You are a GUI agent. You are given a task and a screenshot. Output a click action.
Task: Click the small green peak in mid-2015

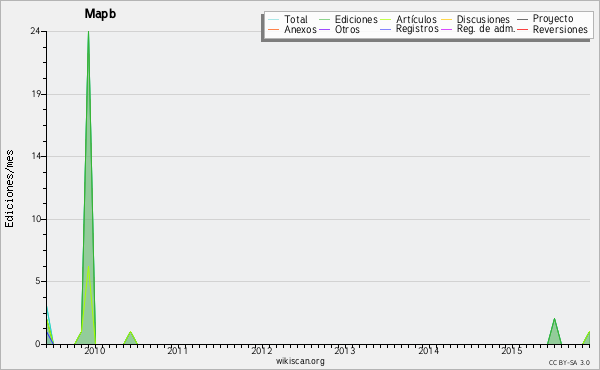(554, 332)
